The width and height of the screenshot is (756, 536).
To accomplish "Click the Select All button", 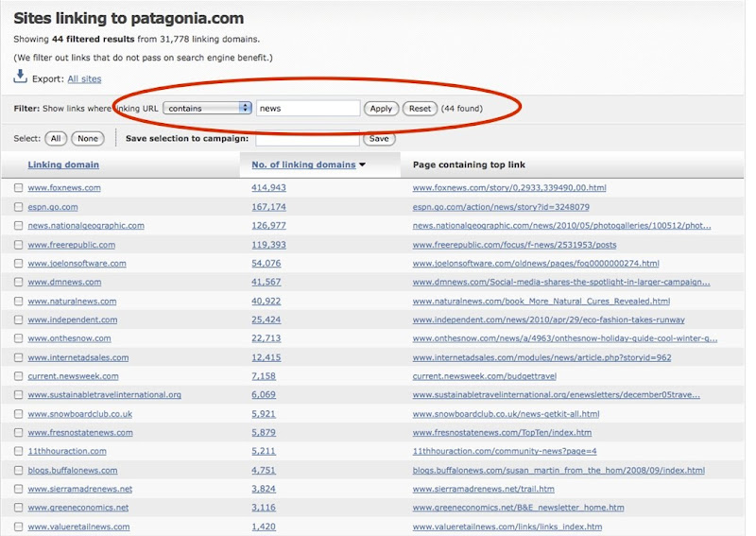I will pyautogui.click(x=56, y=138).
